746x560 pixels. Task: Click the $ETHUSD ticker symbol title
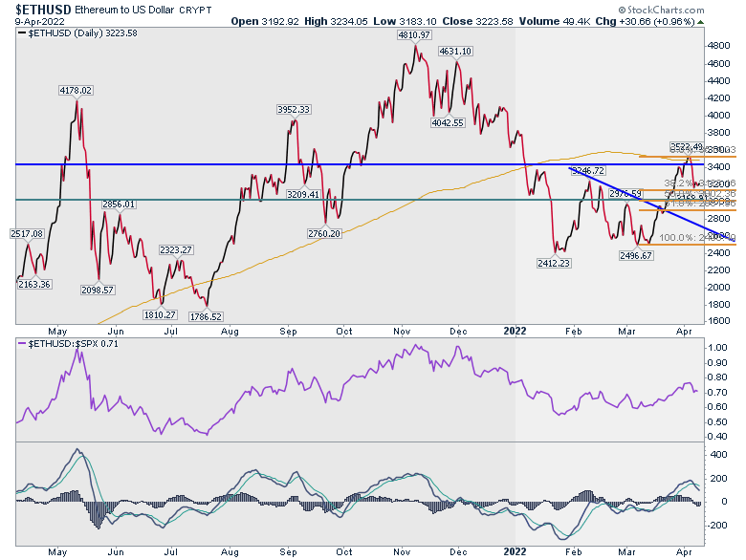44,9
